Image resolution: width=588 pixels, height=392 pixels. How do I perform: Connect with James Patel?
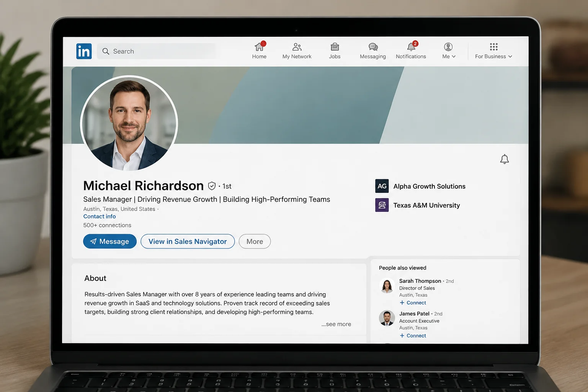point(413,336)
